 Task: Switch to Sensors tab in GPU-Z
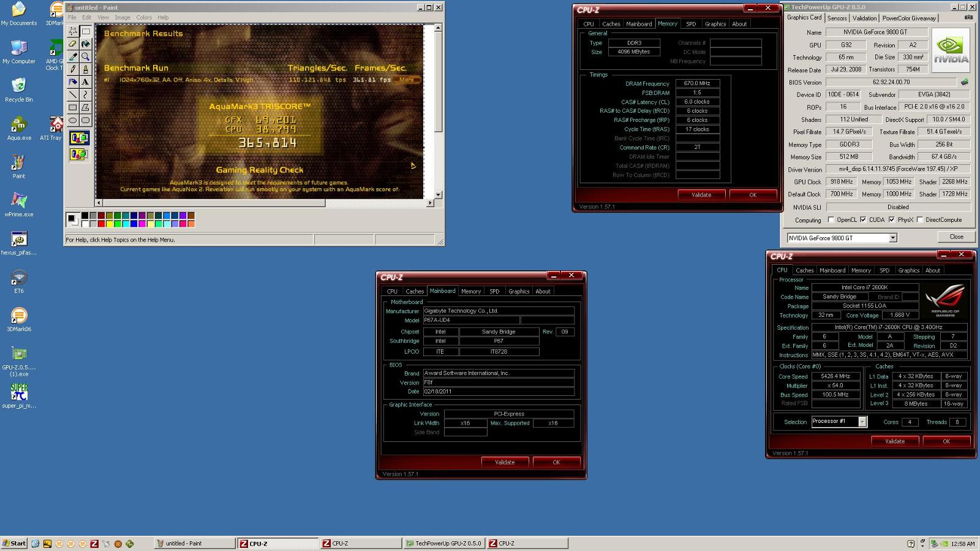837,18
